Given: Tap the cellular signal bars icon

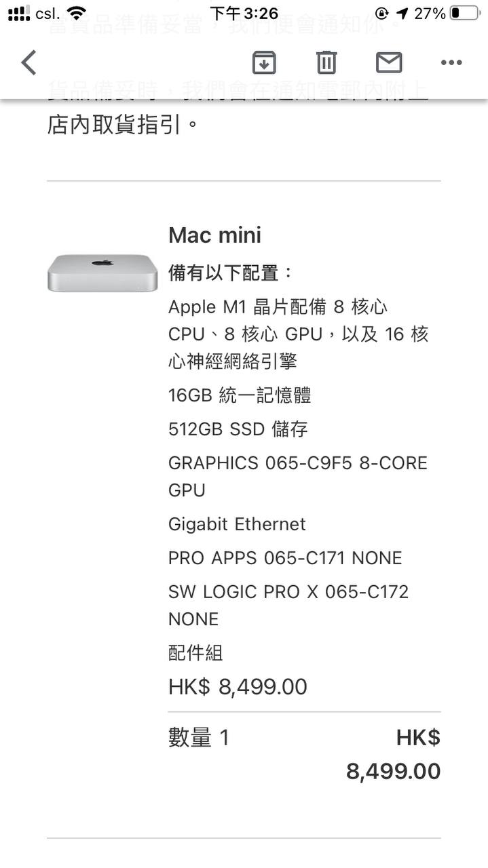Looking at the screenshot, I should (19, 13).
